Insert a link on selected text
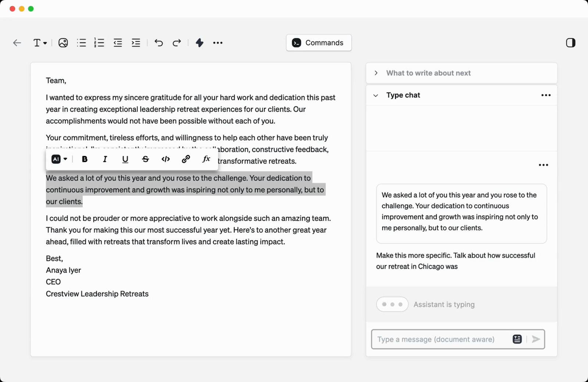Viewport: 588px width, 382px height. click(186, 159)
